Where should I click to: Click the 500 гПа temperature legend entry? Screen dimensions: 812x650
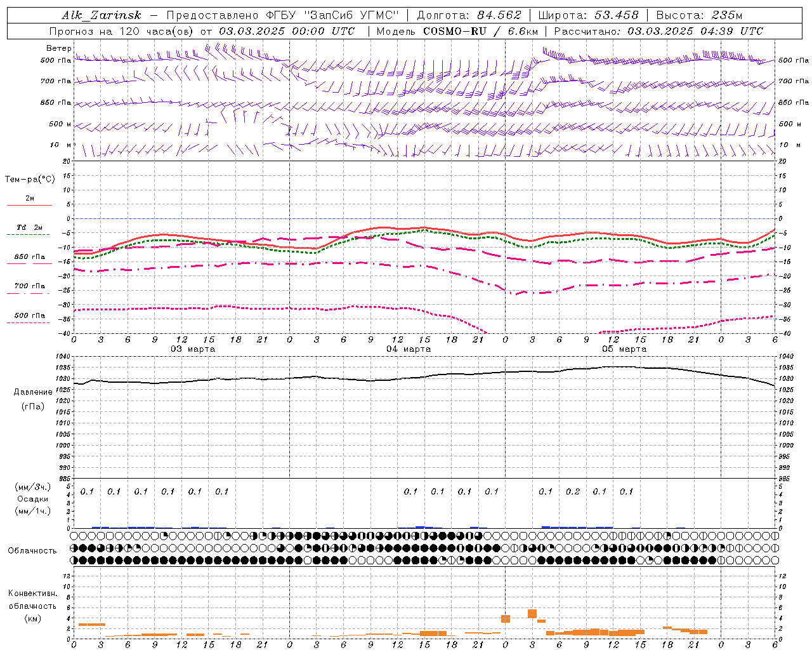coord(30,315)
